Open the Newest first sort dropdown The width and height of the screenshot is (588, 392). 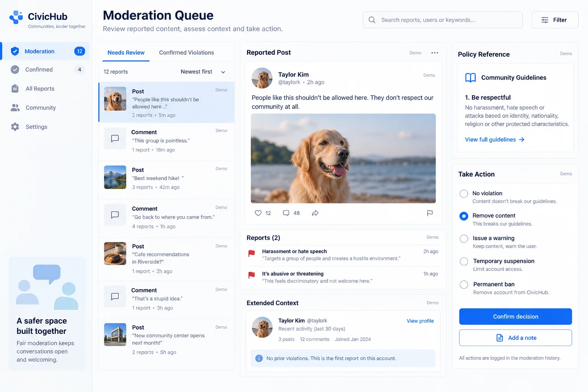click(203, 72)
